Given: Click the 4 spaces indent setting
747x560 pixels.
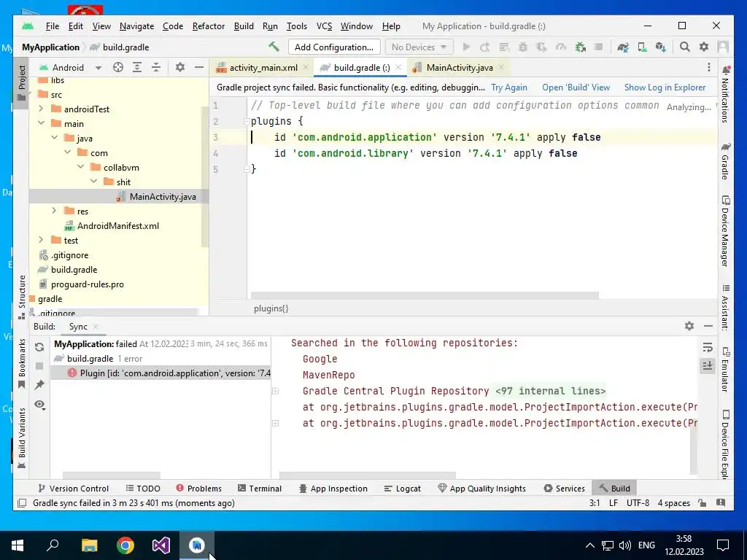Looking at the screenshot, I should tap(673, 503).
